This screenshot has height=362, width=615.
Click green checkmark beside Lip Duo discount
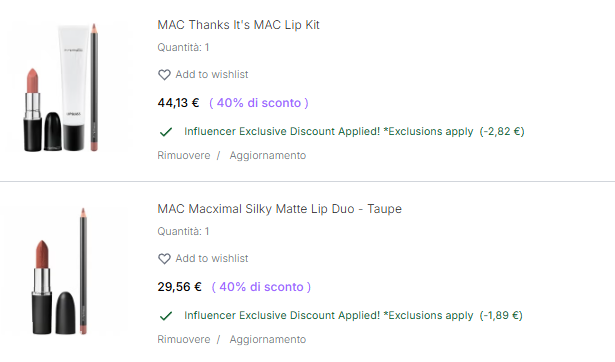coord(166,316)
